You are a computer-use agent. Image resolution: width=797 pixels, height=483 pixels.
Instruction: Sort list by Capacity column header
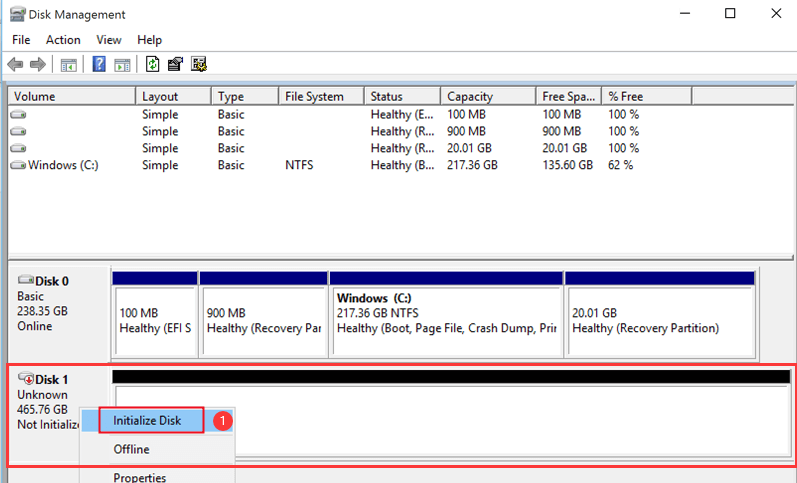pyautogui.click(x=470, y=97)
